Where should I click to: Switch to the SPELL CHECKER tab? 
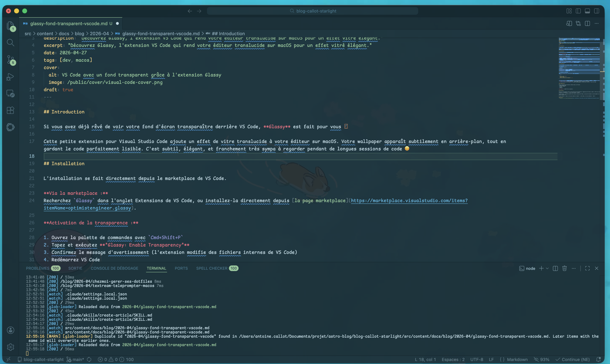[x=212, y=268]
